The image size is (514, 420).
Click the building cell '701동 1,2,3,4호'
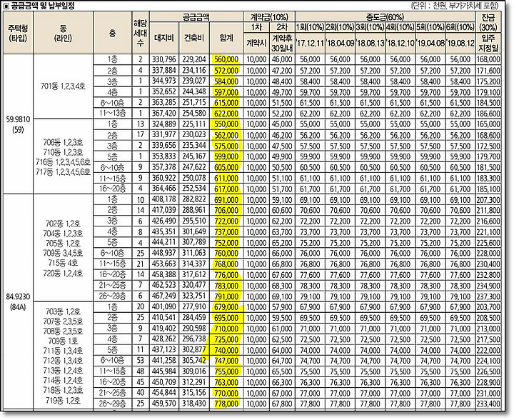(63, 86)
